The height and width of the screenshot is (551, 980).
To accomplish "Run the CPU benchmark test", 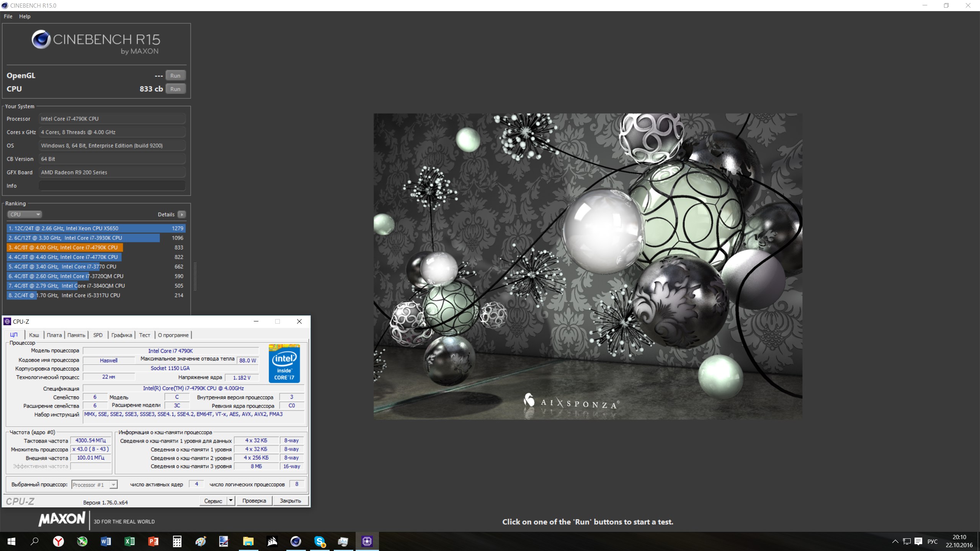I will [x=175, y=89].
